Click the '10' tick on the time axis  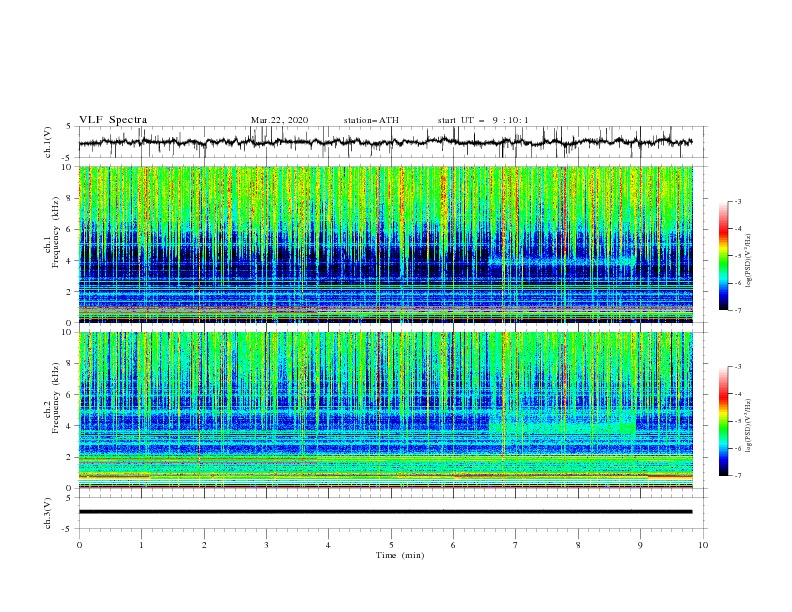pos(703,545)
